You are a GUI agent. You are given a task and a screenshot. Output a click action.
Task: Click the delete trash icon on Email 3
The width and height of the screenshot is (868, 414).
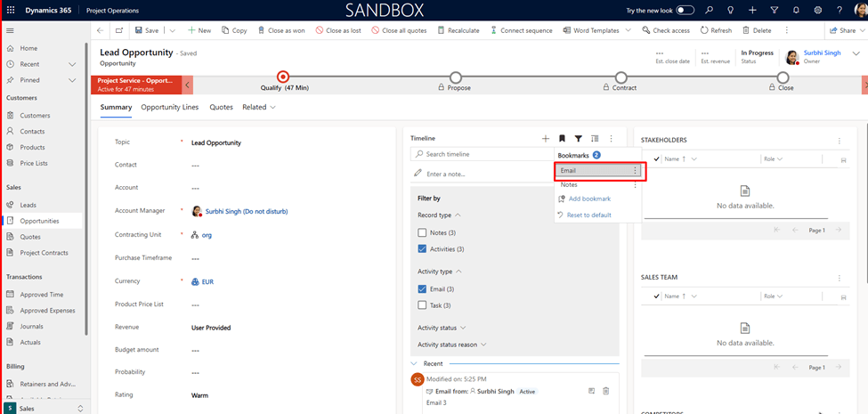pyautogui.click(x=606, y=391)
